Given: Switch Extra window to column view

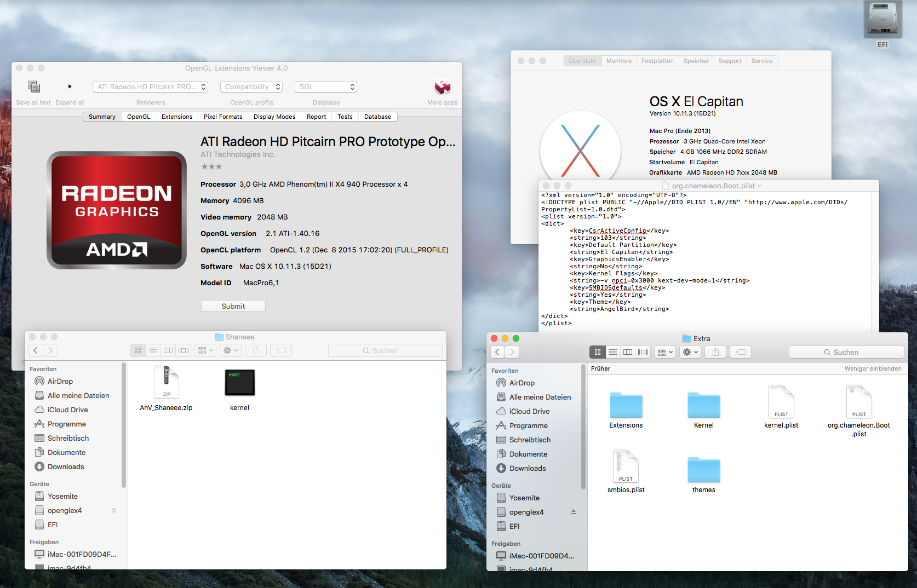Looking at the screenshot, I should pyautogui.click(x=628, y=352).
